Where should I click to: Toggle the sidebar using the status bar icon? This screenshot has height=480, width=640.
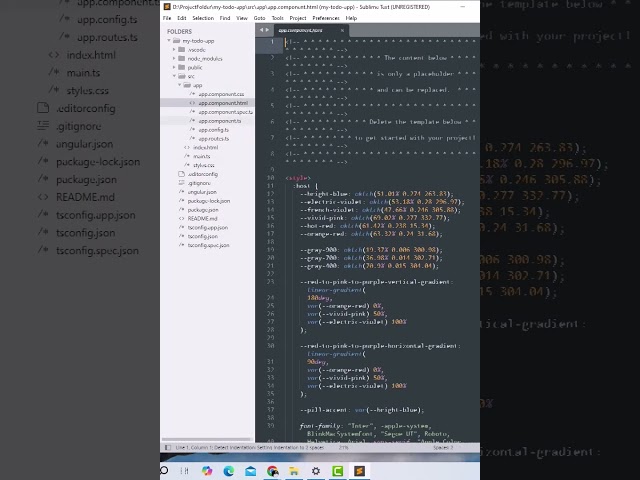[x=167, y=447]
